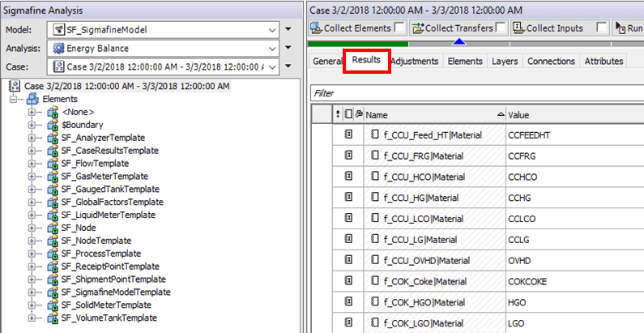Tick the Collect Elements checkbox
Image resolution: width=644 pixels, height=333 pixels.
[399, 28]
